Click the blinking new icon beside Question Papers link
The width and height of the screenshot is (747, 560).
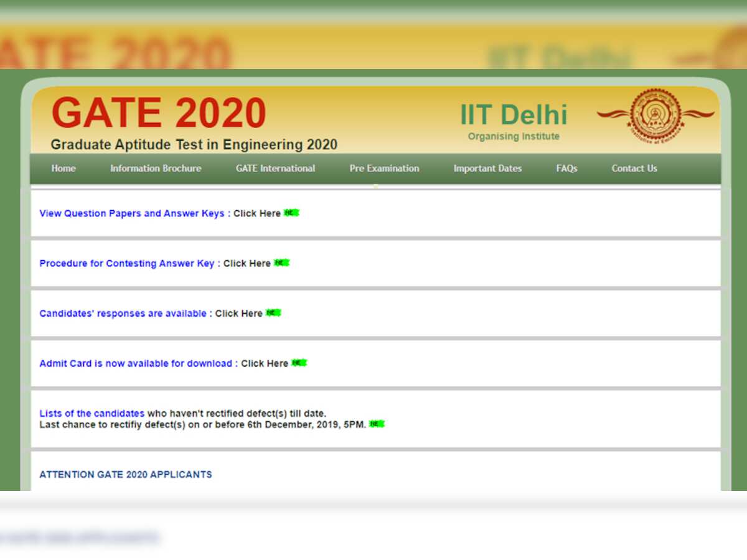pos(292,212)
